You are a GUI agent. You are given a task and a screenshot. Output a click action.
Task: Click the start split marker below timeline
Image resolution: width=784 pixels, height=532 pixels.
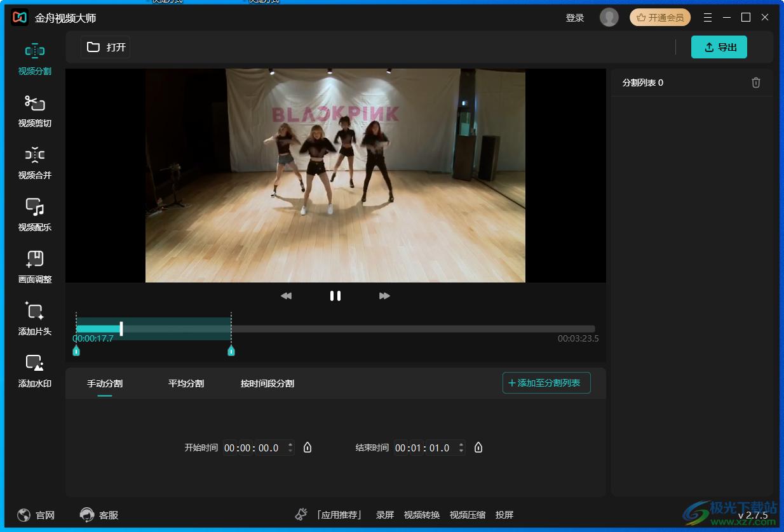76,350
